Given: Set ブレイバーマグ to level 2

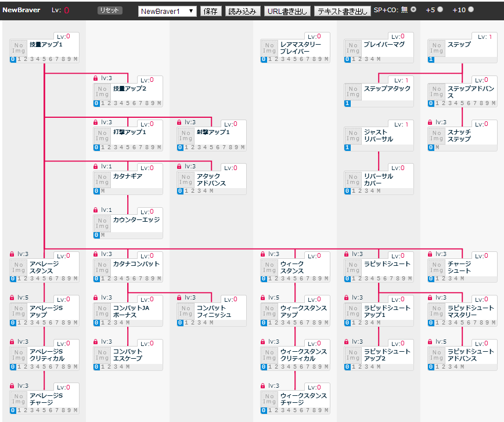Looking at the screenshot, I should coord(360,59).
